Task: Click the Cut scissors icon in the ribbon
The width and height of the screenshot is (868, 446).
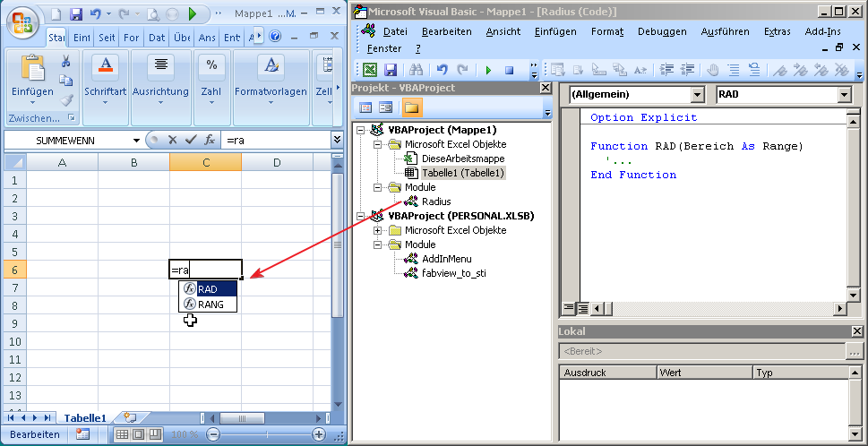Action: click(66, 61)
